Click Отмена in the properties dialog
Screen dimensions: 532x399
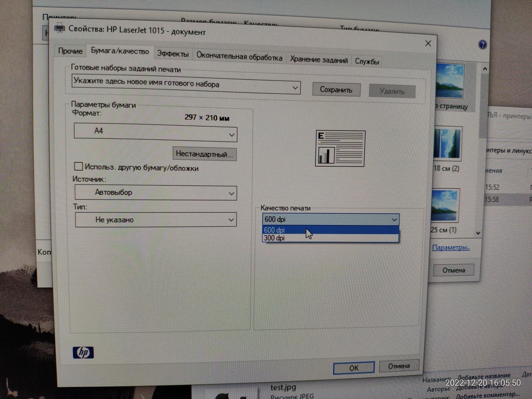pyautogui.click(x=399, y=366)
